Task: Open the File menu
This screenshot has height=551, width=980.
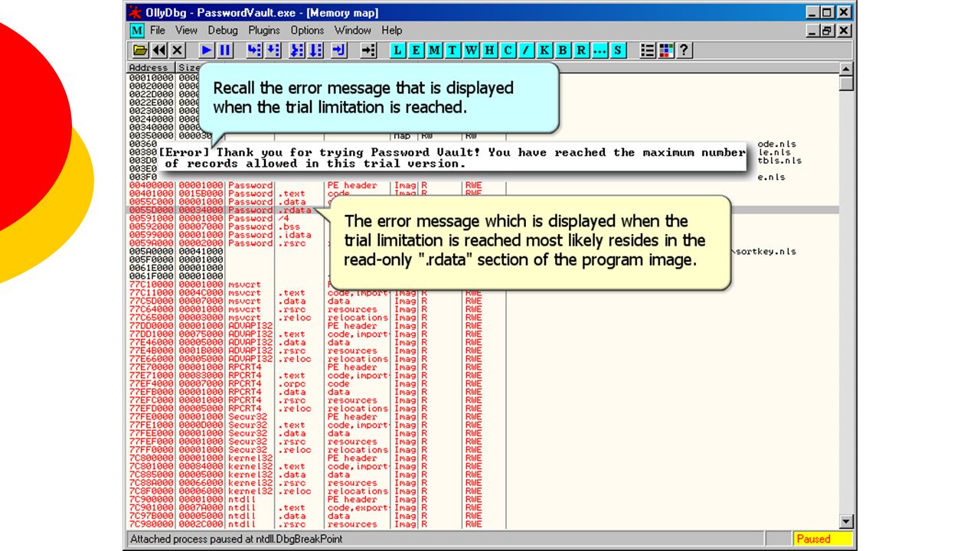Action: click(x=158, y=31)
